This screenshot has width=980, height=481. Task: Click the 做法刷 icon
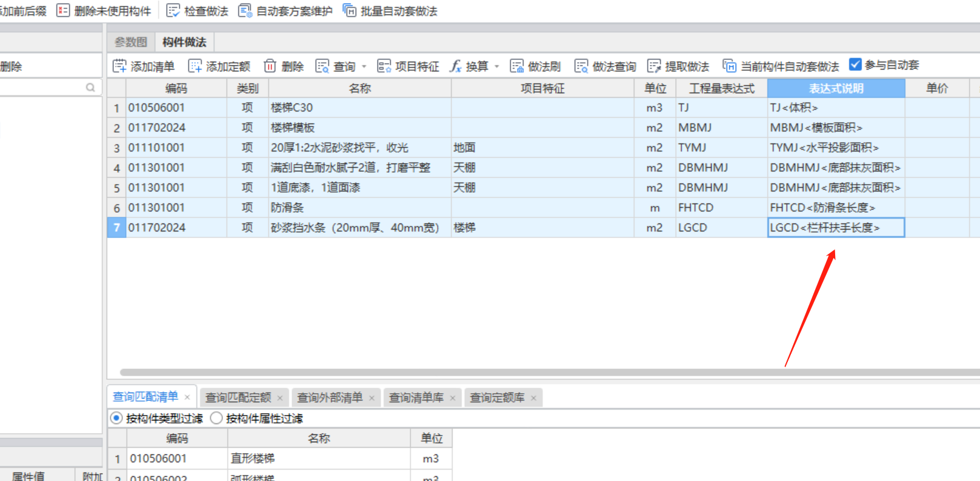click(x=516, y=66)
